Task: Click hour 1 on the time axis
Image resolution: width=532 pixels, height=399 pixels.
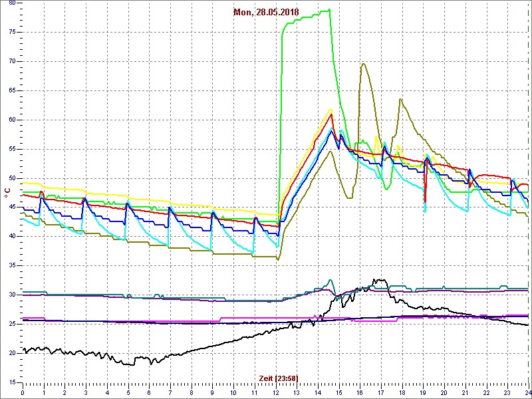Action: 44,392
